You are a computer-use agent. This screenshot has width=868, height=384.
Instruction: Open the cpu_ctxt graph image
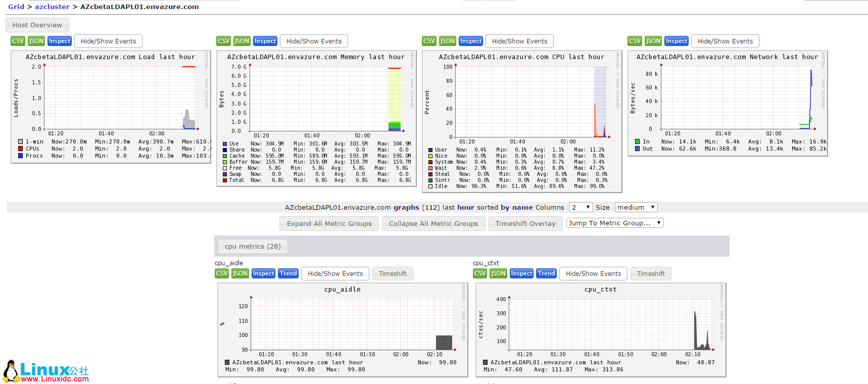click(x=601, y=330)
